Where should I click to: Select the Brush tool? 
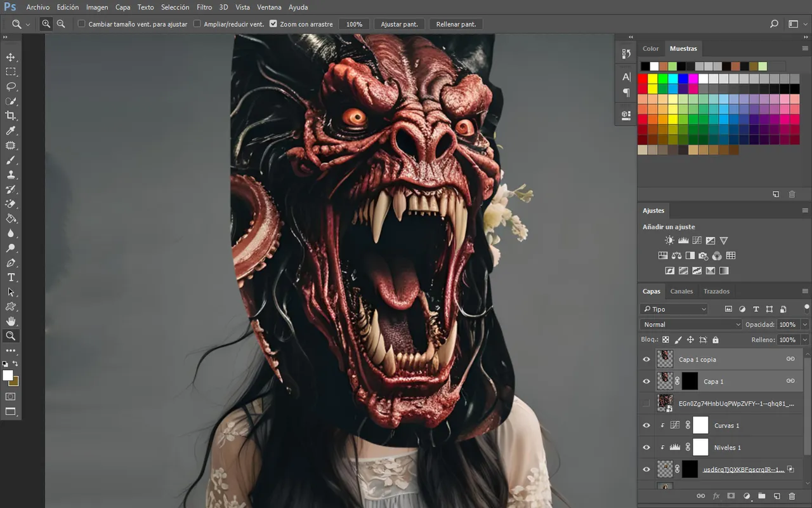click(11, 160)
